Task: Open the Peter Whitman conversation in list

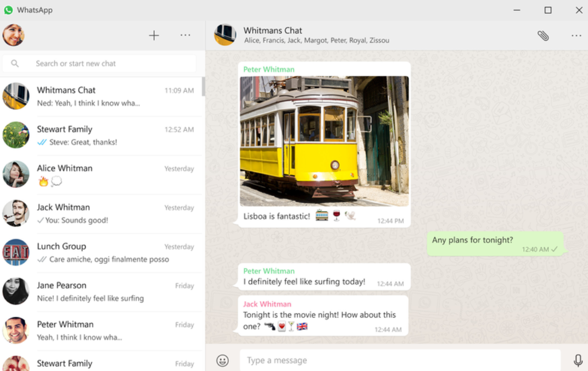Action: point(101,331)
